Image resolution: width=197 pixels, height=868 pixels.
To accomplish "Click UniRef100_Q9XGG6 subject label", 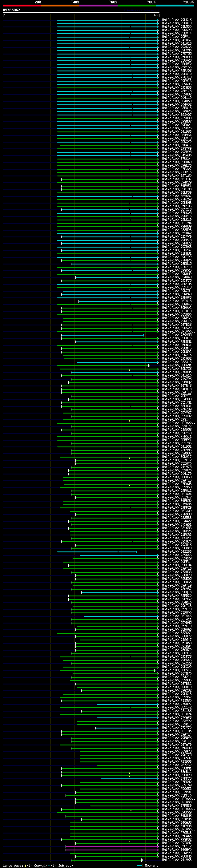I will click(176, 47).
